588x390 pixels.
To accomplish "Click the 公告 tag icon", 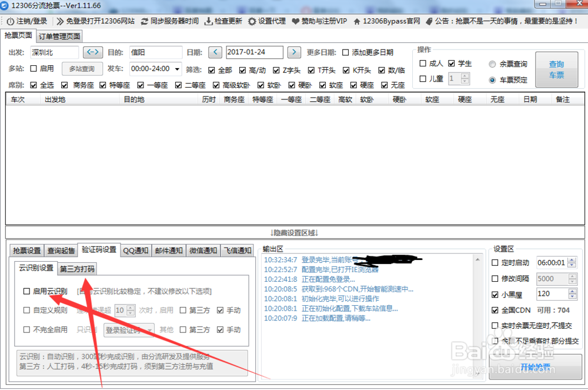I will 429,21.
